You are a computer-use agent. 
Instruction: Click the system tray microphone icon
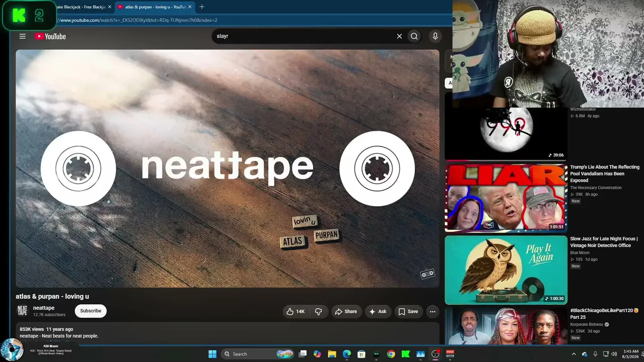(595, 354)
